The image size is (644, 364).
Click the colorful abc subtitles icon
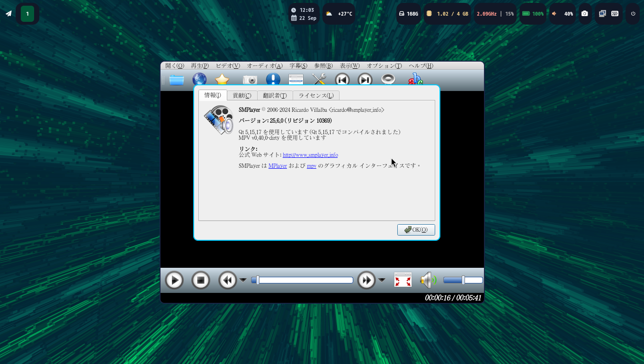click(415, 80)
